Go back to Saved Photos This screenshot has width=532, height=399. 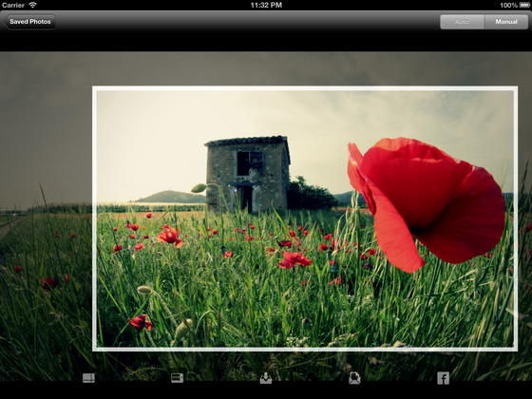coord(29,22)
